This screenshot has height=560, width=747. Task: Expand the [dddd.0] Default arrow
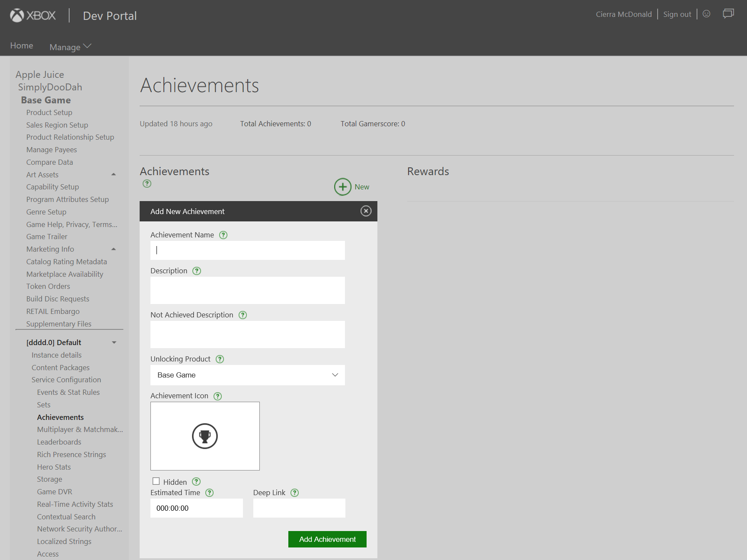coord(114,342)
